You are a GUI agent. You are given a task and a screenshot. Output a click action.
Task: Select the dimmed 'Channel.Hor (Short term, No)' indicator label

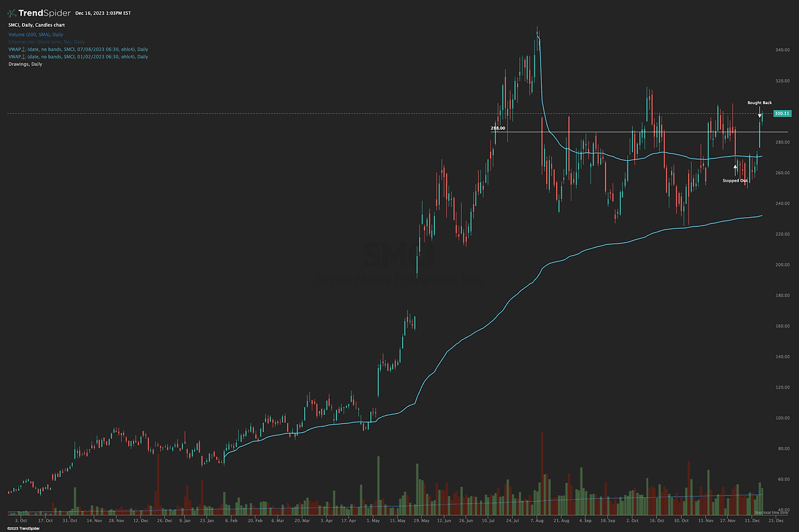46,42
